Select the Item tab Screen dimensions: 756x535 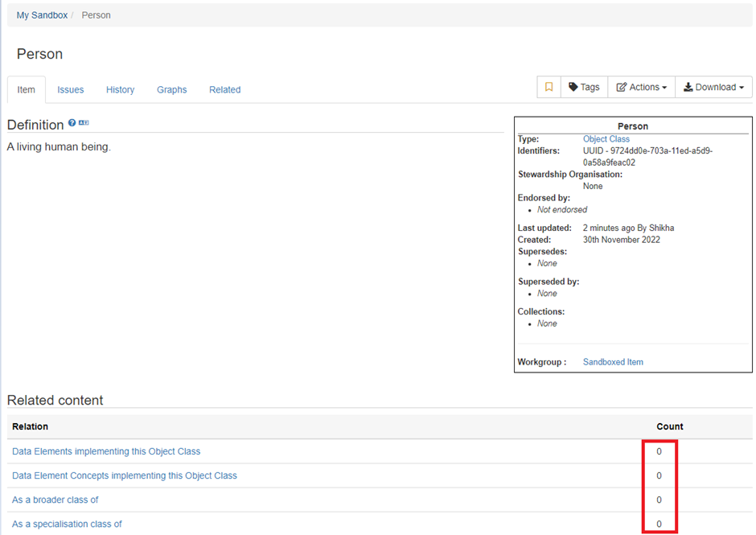(x=27, y=90)
